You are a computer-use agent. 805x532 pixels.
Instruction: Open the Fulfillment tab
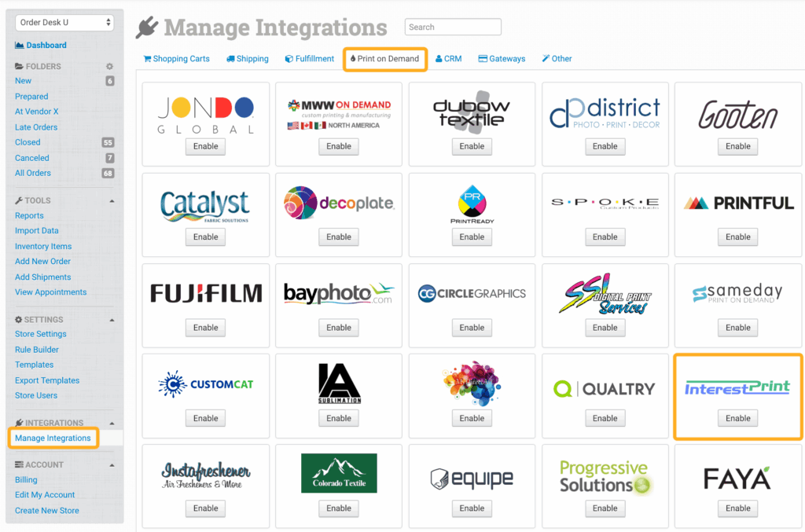click(310, 59)
